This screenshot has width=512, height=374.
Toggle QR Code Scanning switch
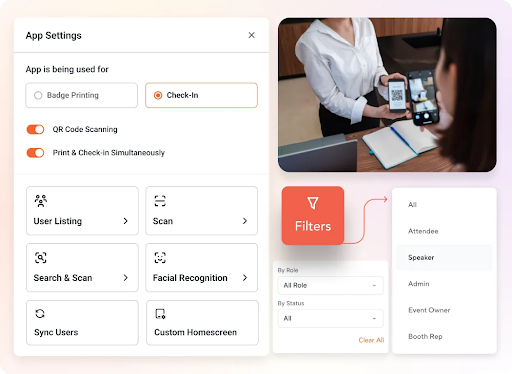pyautogui.click(x=35, y=129)
